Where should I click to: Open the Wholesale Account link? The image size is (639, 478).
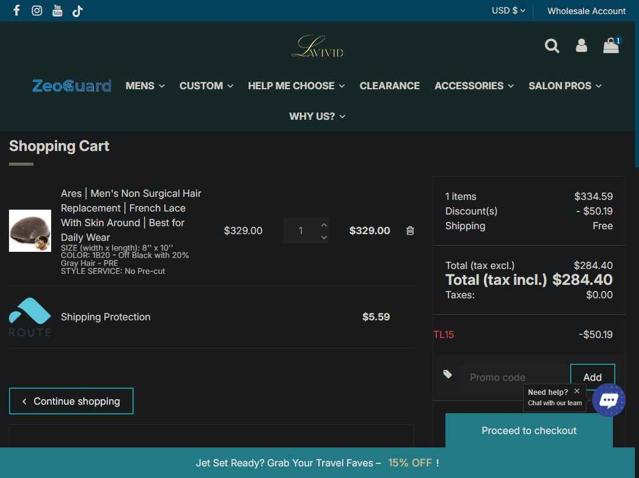click(x=586, y=11)
